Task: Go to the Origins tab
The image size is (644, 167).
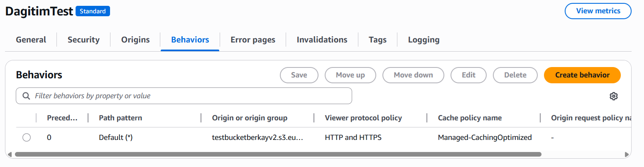Action: 135,40
